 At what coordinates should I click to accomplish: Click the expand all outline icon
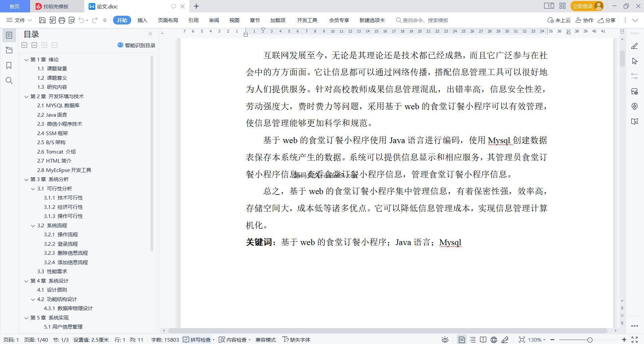coord(24,45)
